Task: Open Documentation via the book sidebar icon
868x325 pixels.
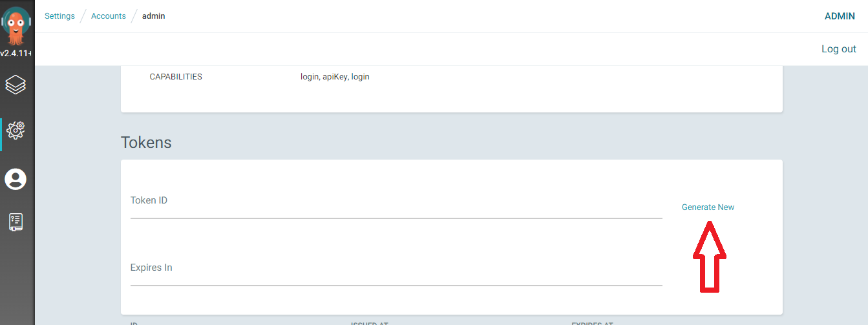Action: click(x=16, y=222)
